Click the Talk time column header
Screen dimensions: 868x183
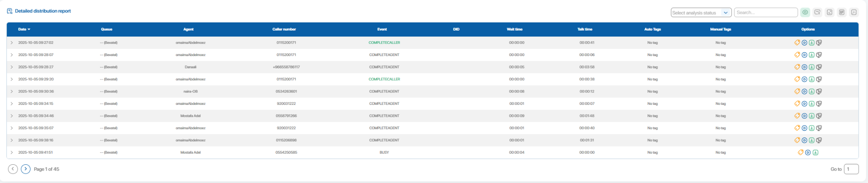(x=585, y=29)
